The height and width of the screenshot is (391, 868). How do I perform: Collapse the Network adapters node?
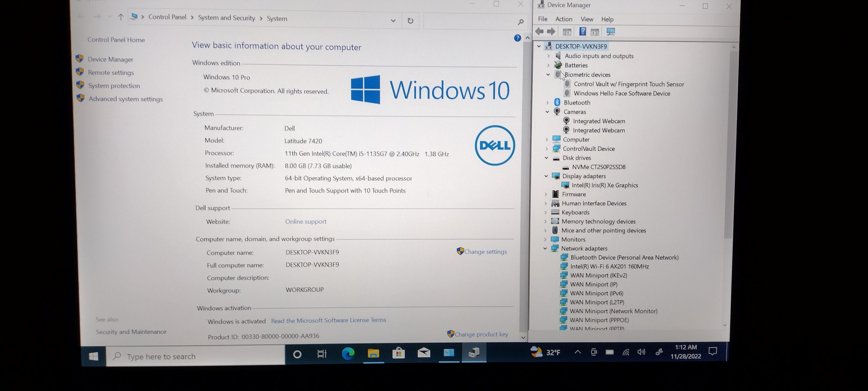(x=545, y=248)
